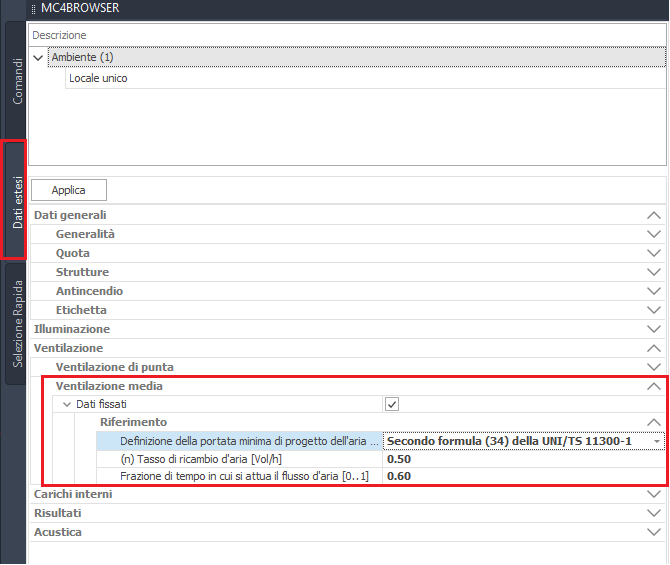
Task: Collapse the Dati fissati tree arrow
Action: click(67, 404)
